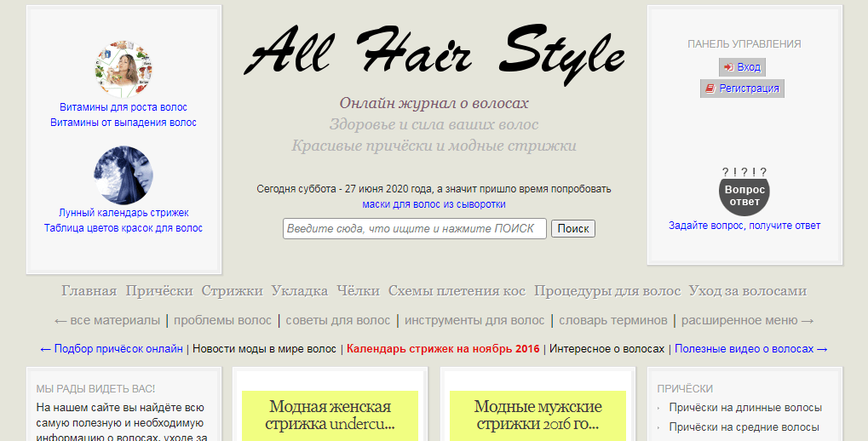Select 'Уход за волосами' in navigation
The image size is (868, 441).
(x=747, y=291)
